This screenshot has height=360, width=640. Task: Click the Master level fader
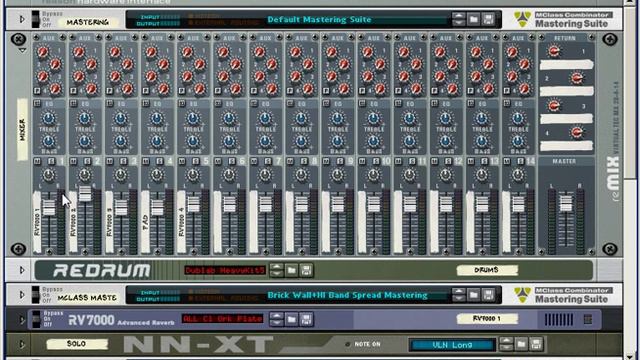(x=566, y=203)
